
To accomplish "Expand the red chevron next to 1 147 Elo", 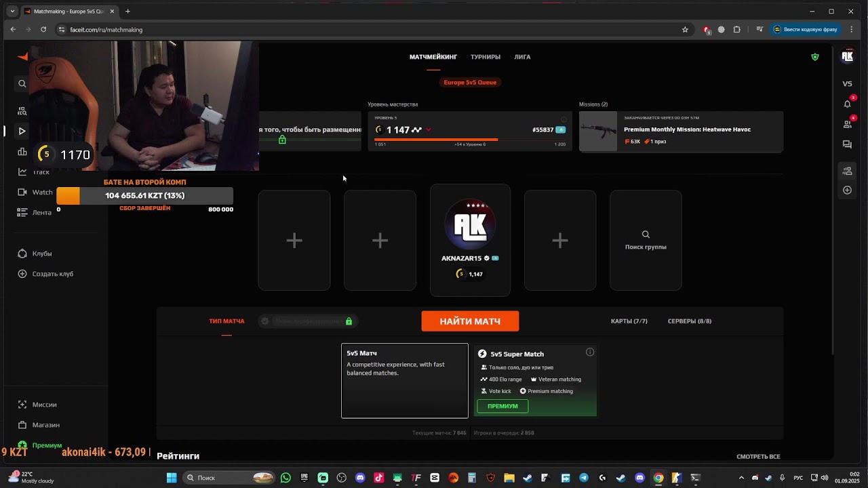I will [428, 129].
